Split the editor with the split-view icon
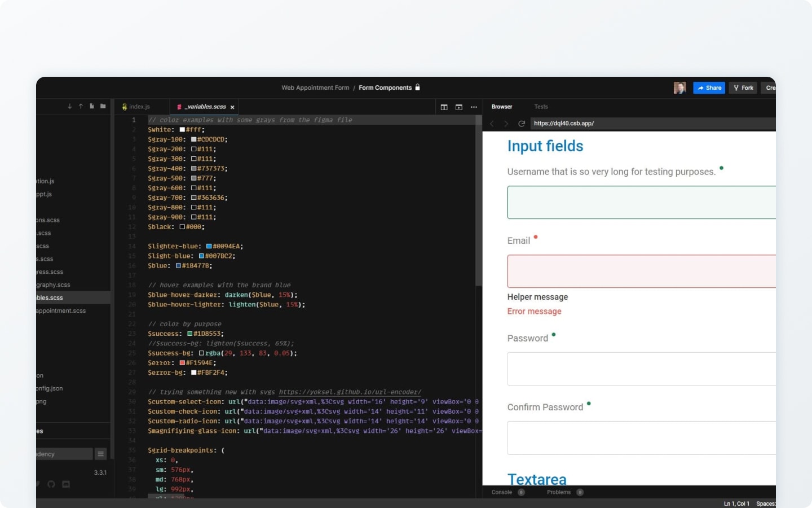 [444, 107]
